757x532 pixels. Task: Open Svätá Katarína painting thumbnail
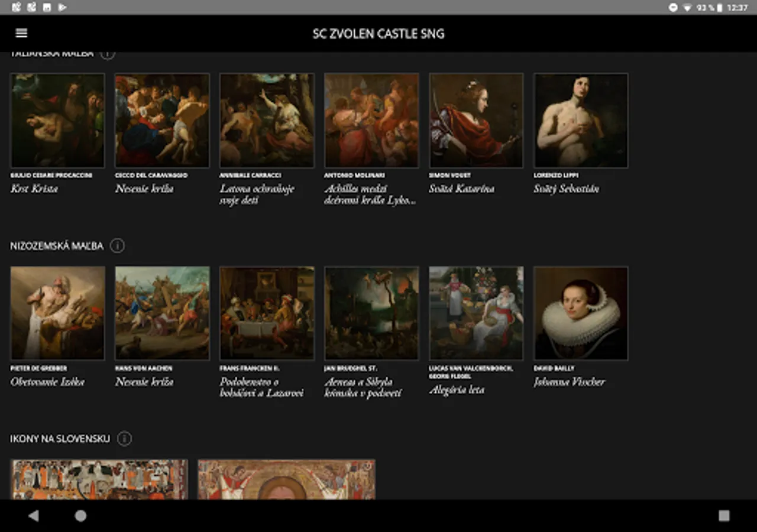click(x=476, y=121)
